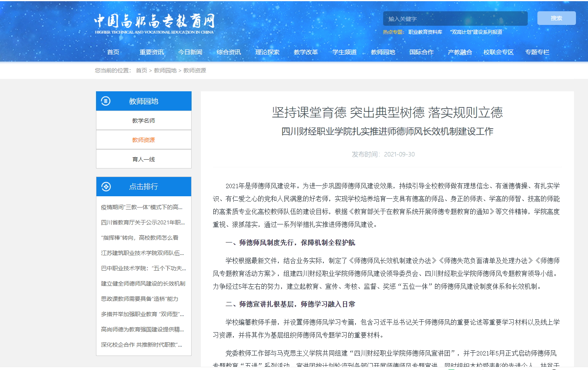Select the 教学改革 navigation tab
This screenshot has height=370, width=588.
[x=306, y=52]
